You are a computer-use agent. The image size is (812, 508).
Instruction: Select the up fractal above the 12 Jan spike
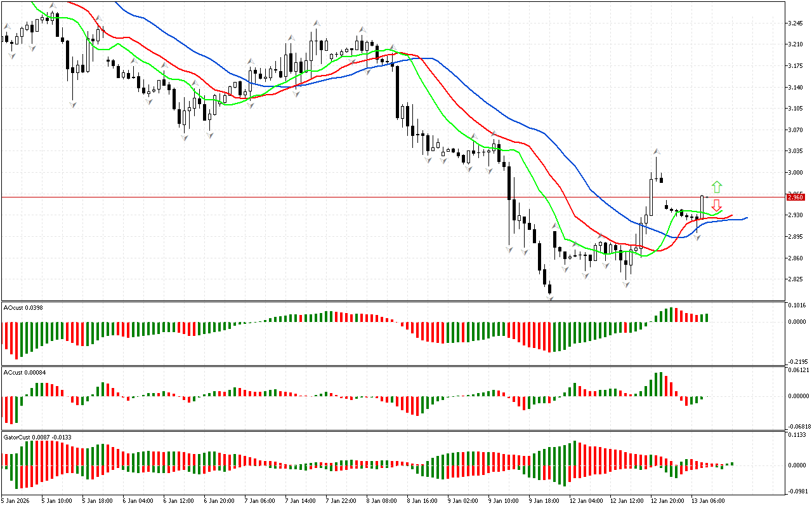[x=657, y=152]
